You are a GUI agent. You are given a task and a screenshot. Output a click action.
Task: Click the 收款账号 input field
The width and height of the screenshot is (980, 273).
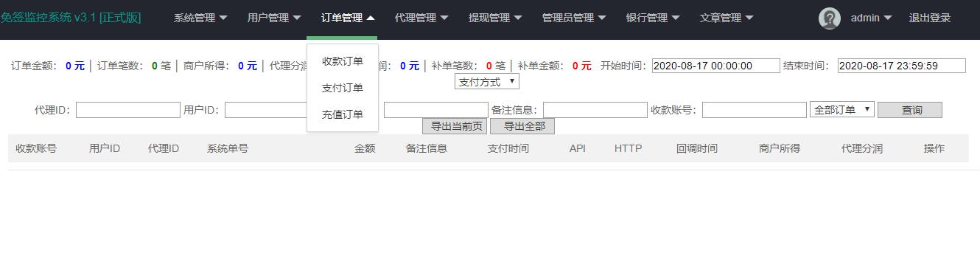click(x=755, y=110)
